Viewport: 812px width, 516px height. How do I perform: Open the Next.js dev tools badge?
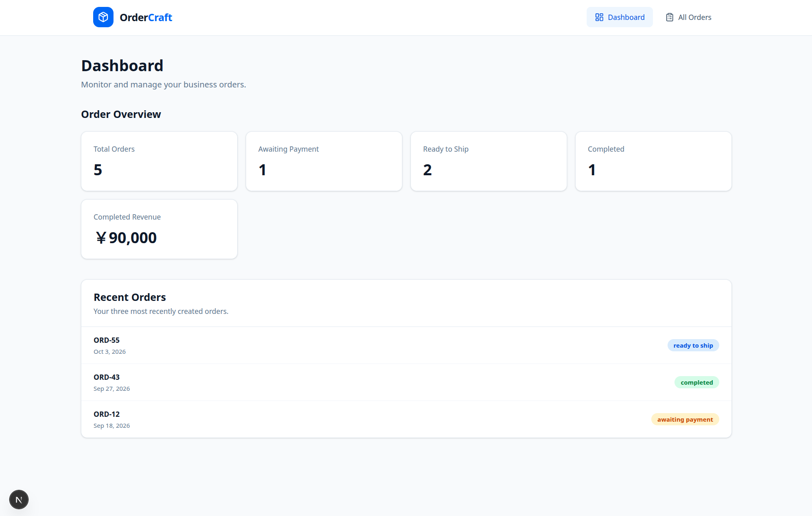click(19, 499)
